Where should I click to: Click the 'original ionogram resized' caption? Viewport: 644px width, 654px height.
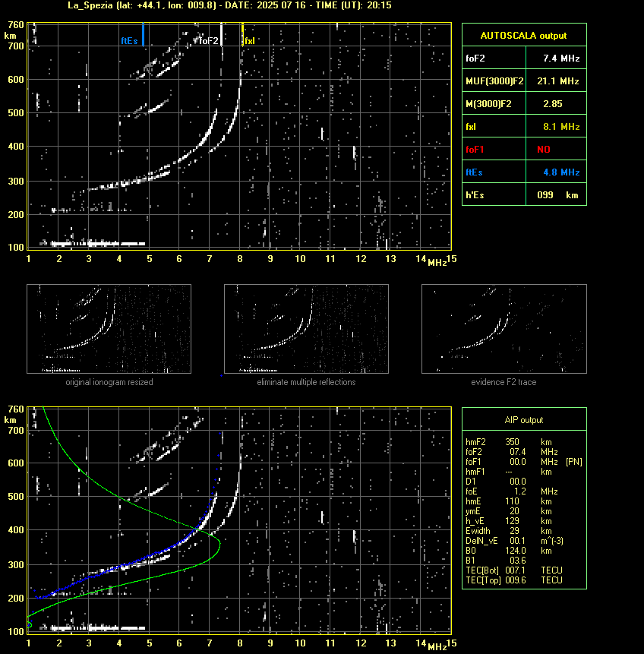pyautogui.click(x=109, y=382)
